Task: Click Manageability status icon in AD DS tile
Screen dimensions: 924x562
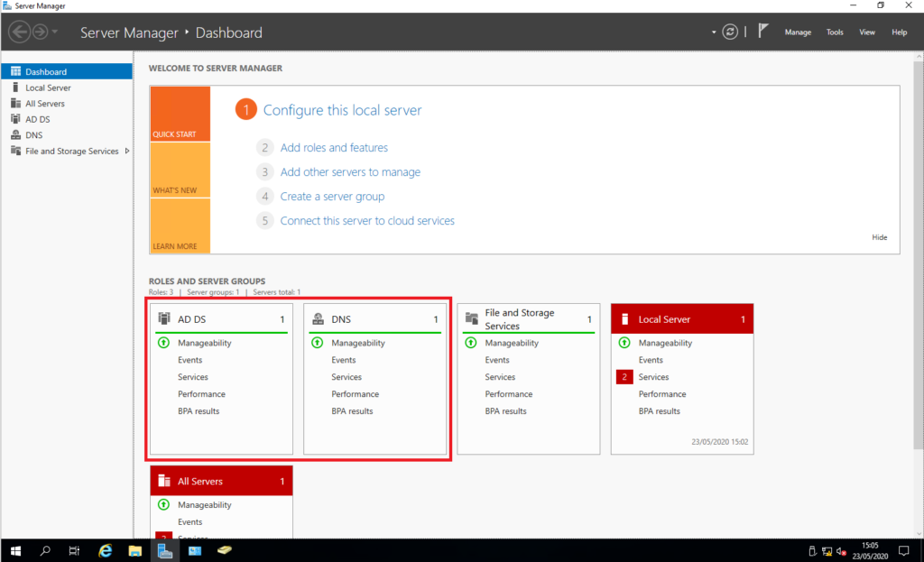Action: click(164, 342)
